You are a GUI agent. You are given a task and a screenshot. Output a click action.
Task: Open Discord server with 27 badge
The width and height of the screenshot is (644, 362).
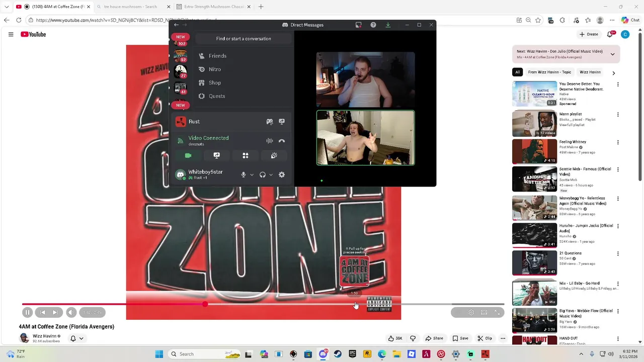tap(180, 71)
